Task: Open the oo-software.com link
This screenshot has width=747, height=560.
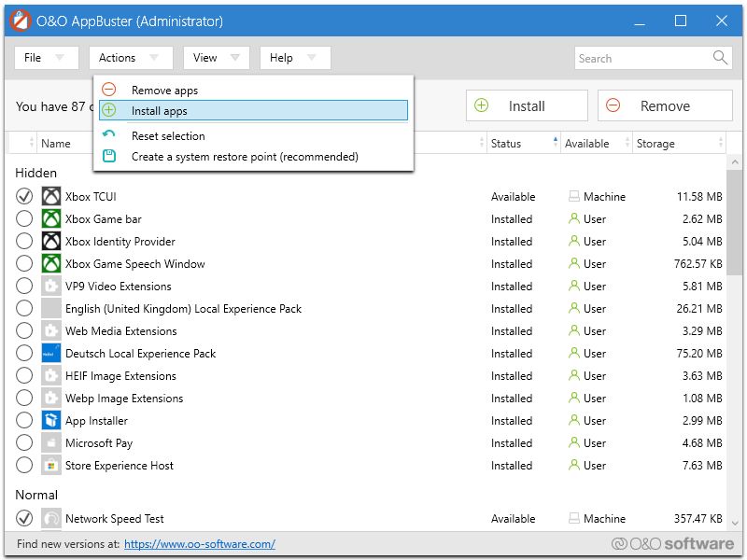Action: pos(199,544)
